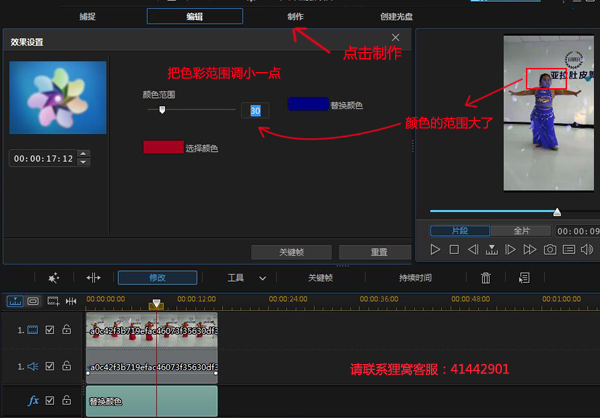Select 全片 movie preview mode
600x418 pixels.
click(521, 231)
